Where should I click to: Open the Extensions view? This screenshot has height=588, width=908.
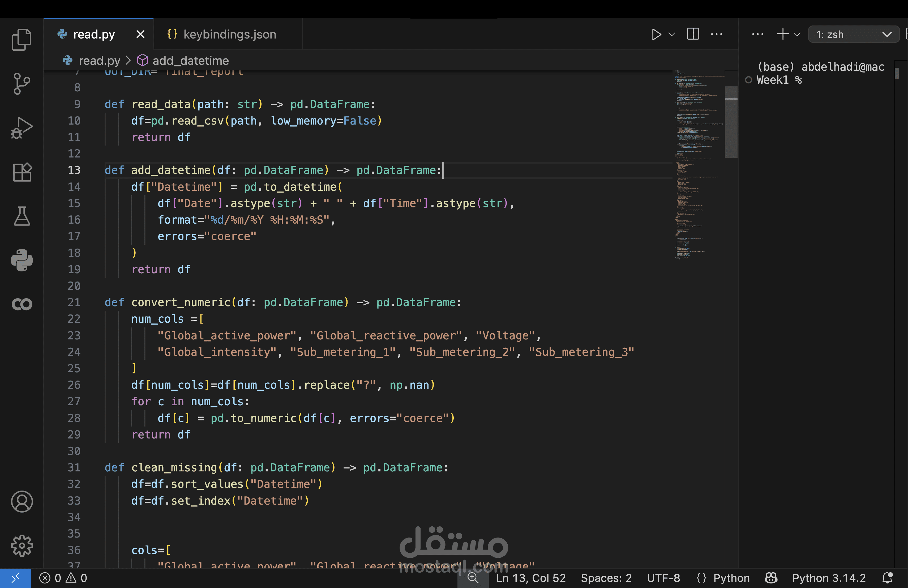(22, 172)
